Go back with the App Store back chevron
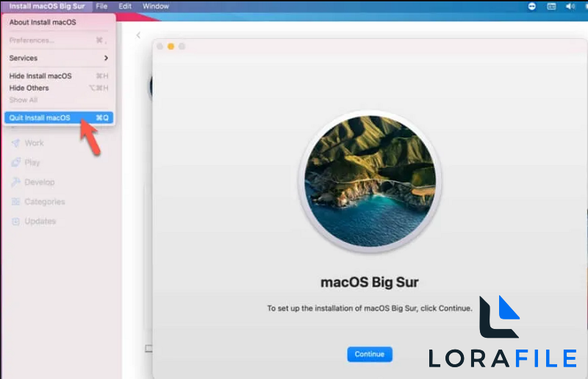This screenshot has width=588, height=379. coord(138,35)
